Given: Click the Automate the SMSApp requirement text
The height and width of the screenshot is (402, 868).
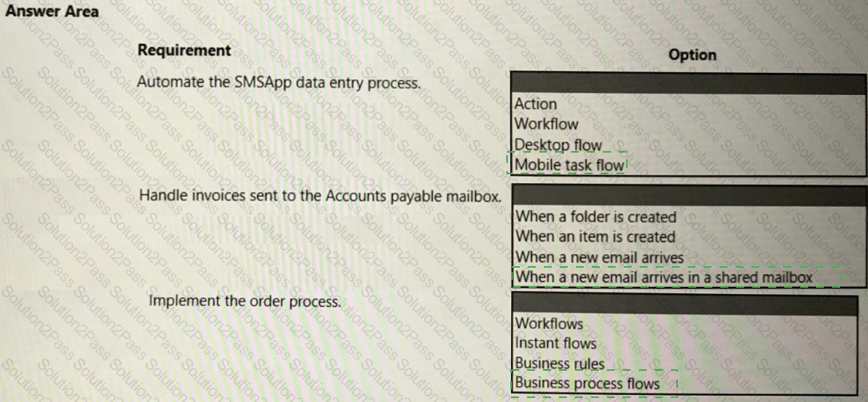Looking at the screenshot, I should (279, 84).
